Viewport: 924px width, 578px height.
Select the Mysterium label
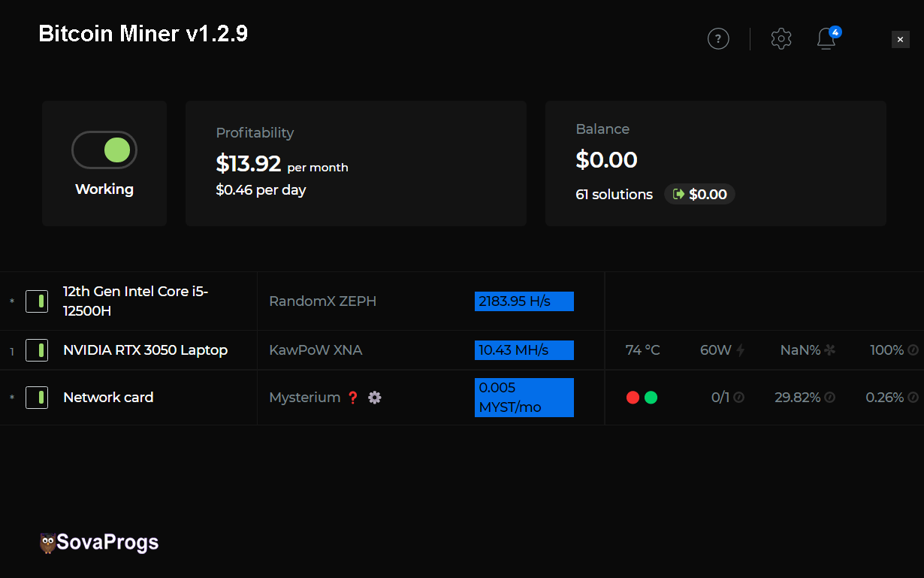pos(305,398)
